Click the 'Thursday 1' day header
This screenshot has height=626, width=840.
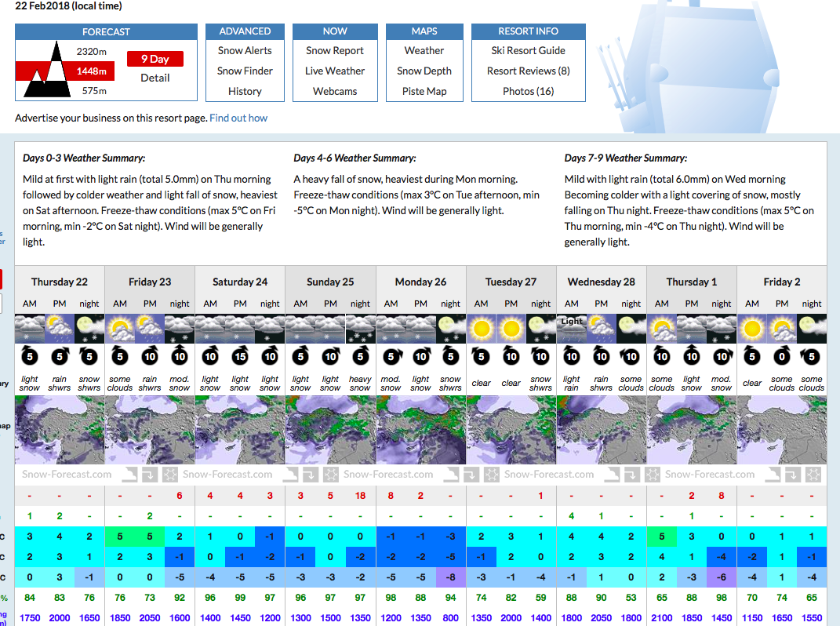click(x=692, y=282)
